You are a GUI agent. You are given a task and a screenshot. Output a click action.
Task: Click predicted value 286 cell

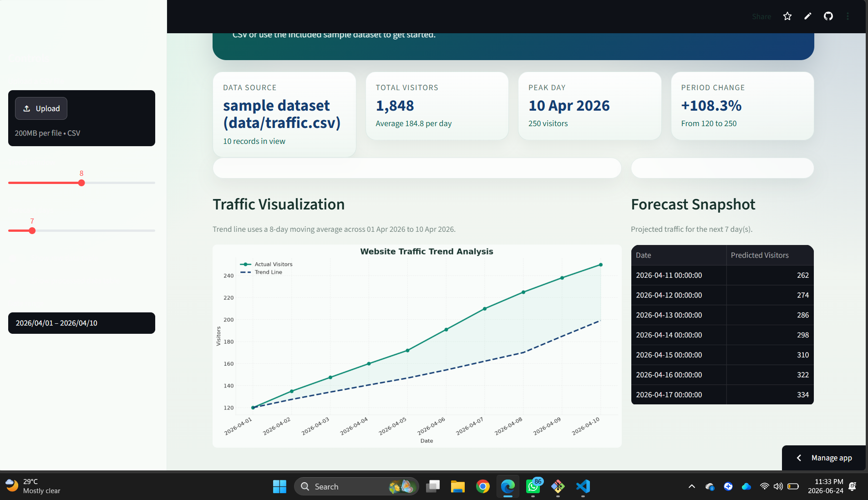click(770, 315)
